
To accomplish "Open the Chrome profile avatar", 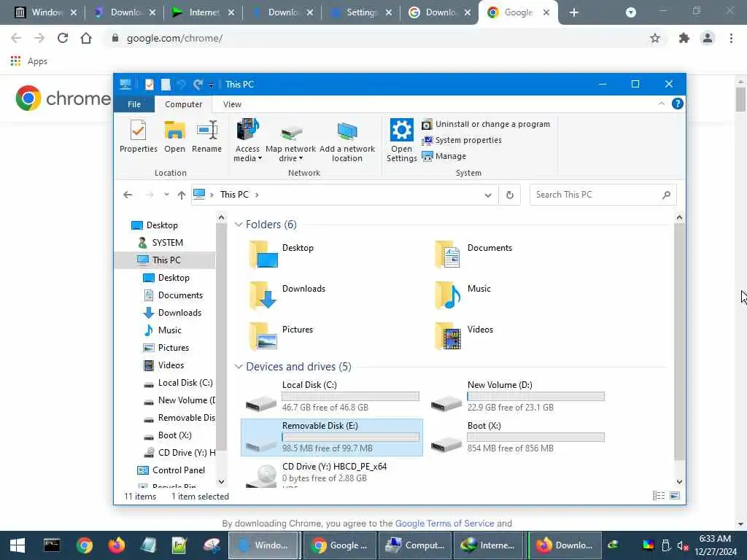I will pos(708,38).
